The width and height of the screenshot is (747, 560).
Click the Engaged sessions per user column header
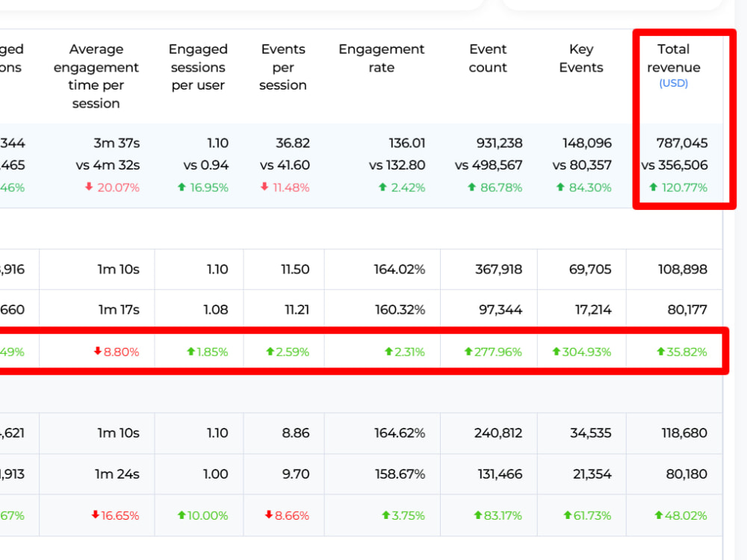click(x=198, y=67)
